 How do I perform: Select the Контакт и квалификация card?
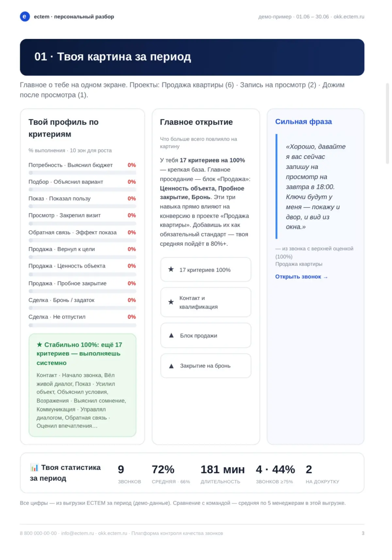coord(206,302)
